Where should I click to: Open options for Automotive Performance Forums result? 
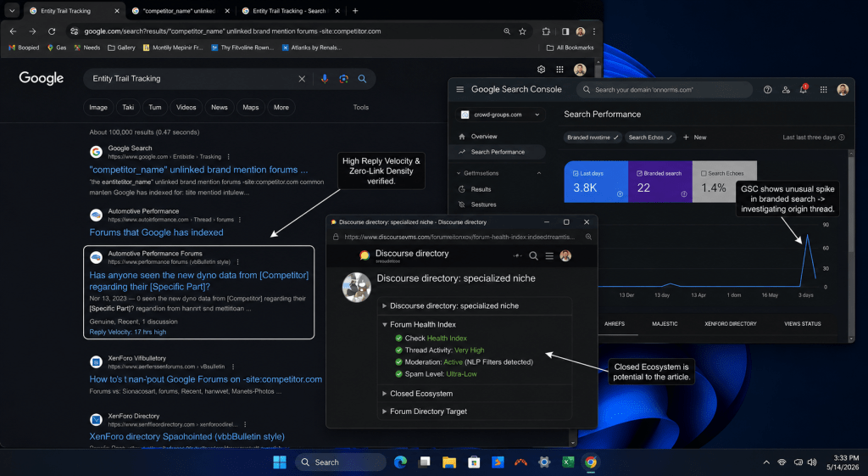237,262
